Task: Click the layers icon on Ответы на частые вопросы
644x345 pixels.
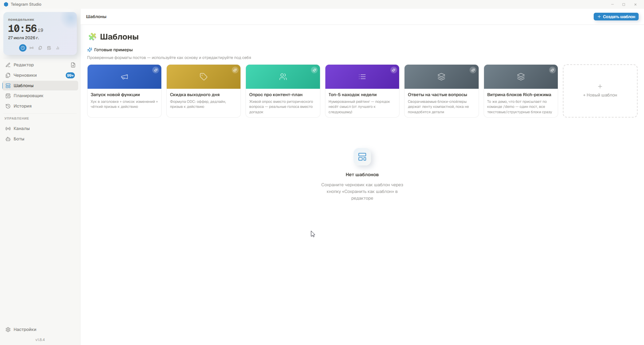Action: tap(441, 77)
